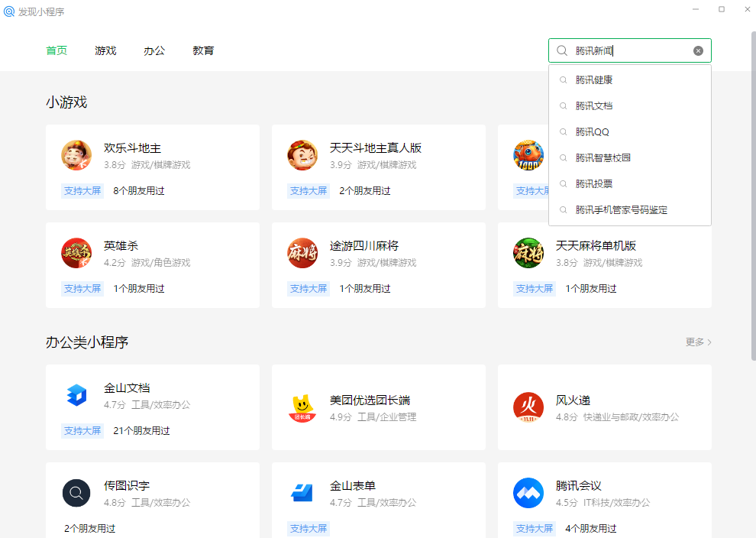Expand 更多 for 办公类小程序

698,342
